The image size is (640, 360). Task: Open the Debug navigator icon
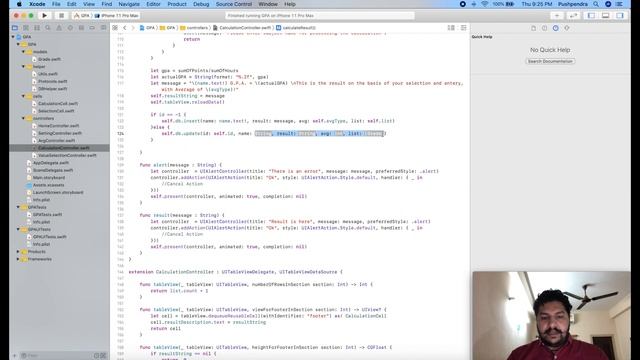(x=81, y=28)
